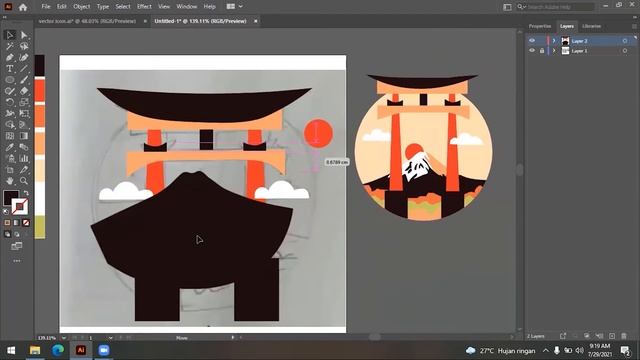
Task: Swap fill and stroke colors
Action: 26,193
